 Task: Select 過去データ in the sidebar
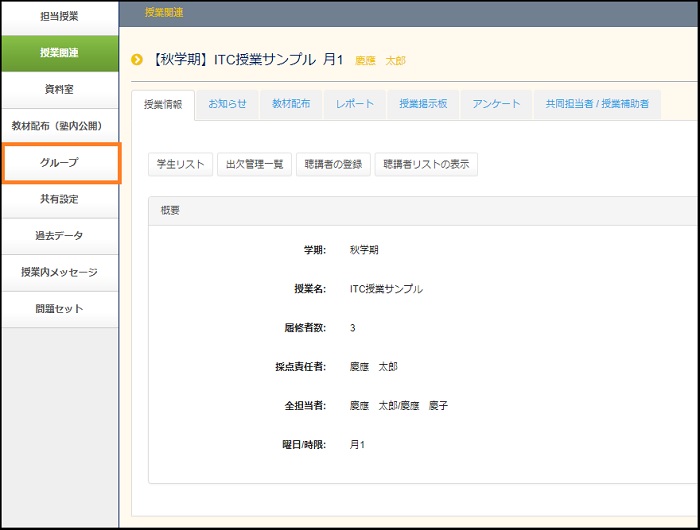click(59, 236)
